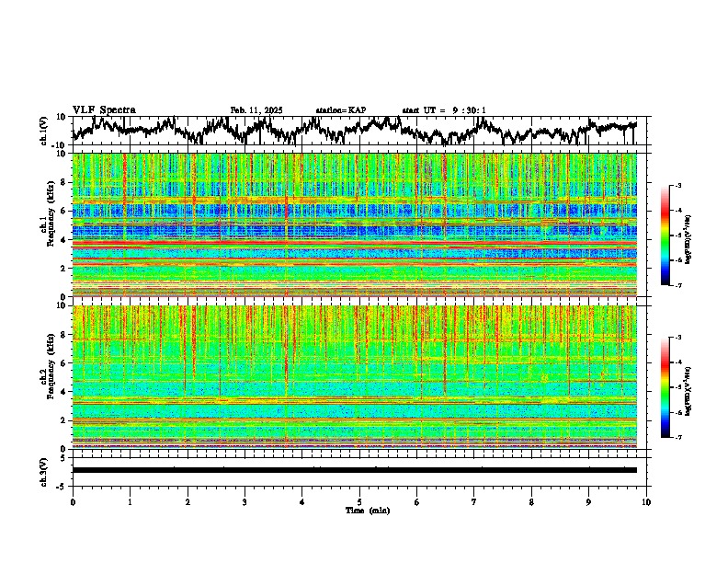Image resolution: width=728 pixels, height=563 pixels.
Task: Click the "8" kHz tick on ch.1 frequency axis
Action: (x=64, y=182)
